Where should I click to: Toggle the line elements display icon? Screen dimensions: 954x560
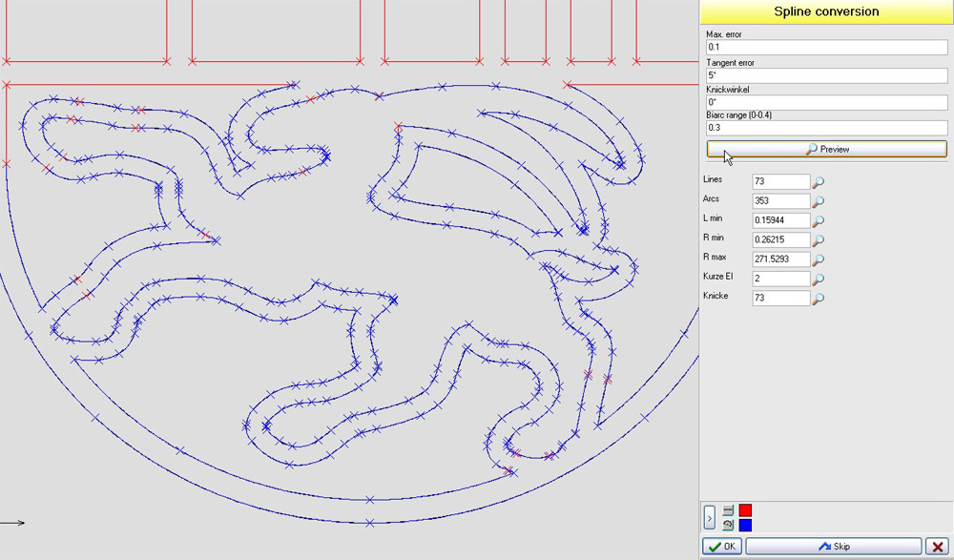point(728,510)
